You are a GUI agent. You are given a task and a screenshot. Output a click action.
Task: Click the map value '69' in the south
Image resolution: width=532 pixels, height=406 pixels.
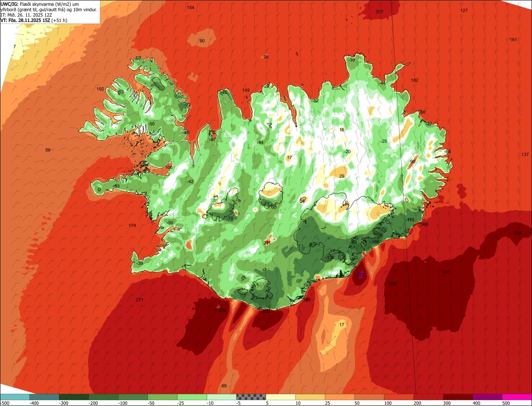[x=224, y=386]
